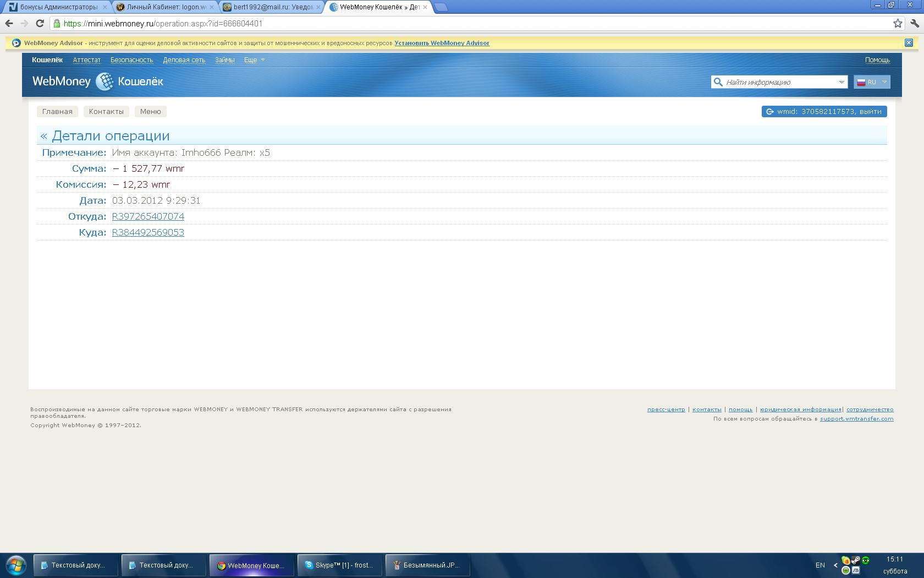Open the Меню tab
Viewport: 924px width, 578px height.
point(150,111)
